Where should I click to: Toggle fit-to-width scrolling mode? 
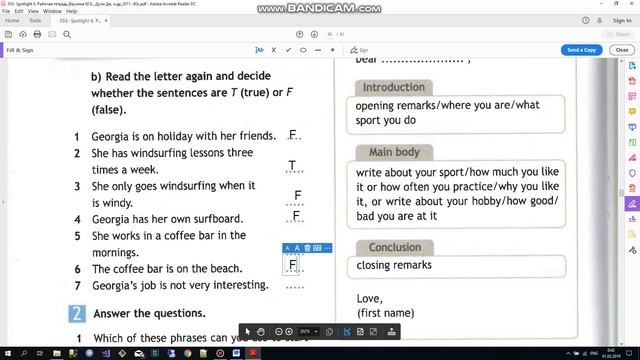347,332
